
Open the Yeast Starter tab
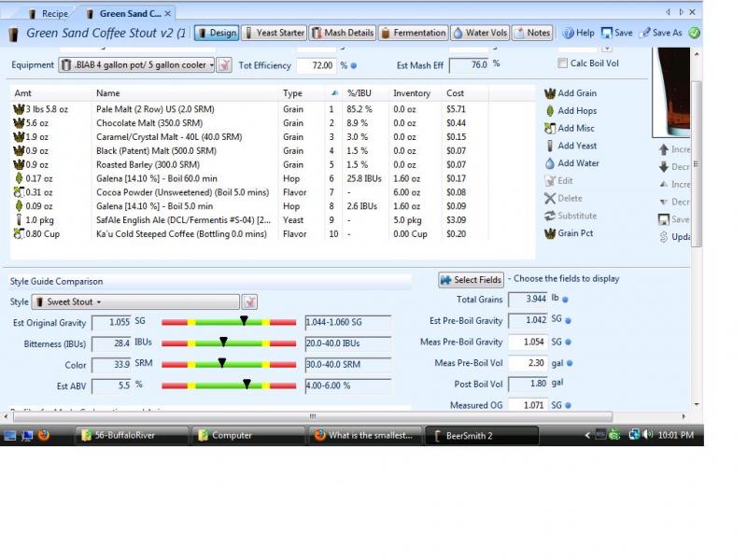click(x=274, y=33)
